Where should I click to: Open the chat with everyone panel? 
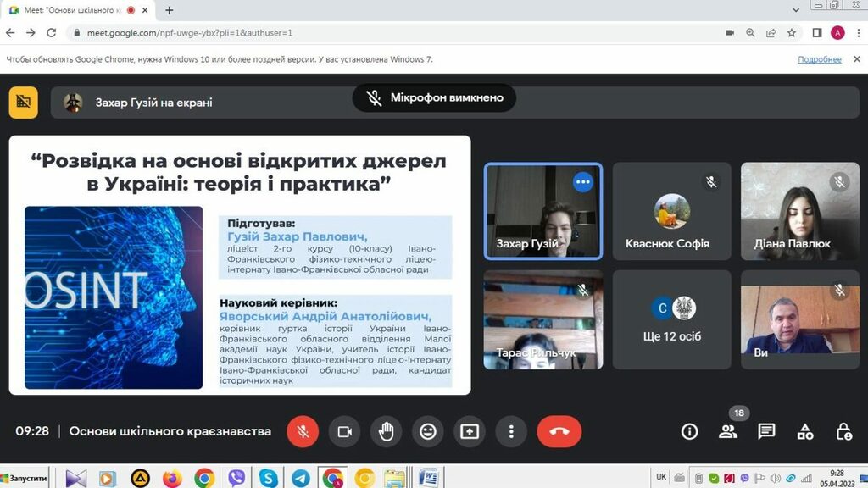pos(766,431)
